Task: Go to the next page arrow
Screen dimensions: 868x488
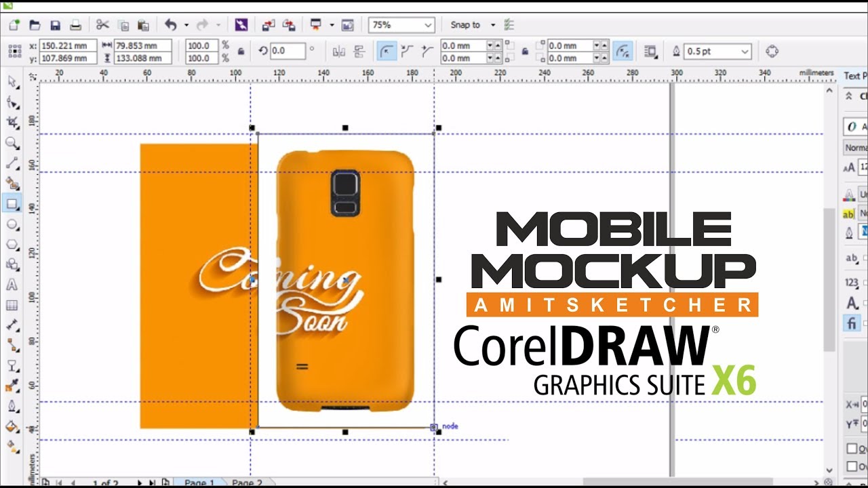Action: click(x=140, y=483)
